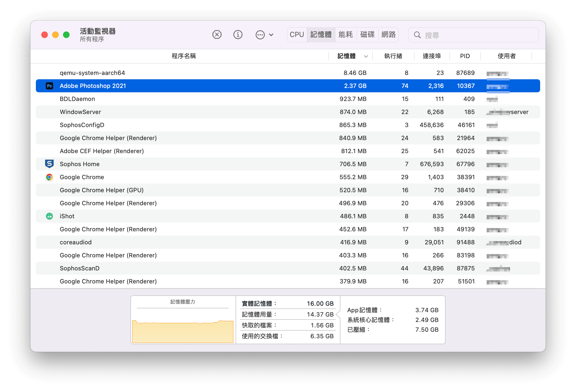
Task: Open the more options ellipsis menu
Action: (260, 35)
